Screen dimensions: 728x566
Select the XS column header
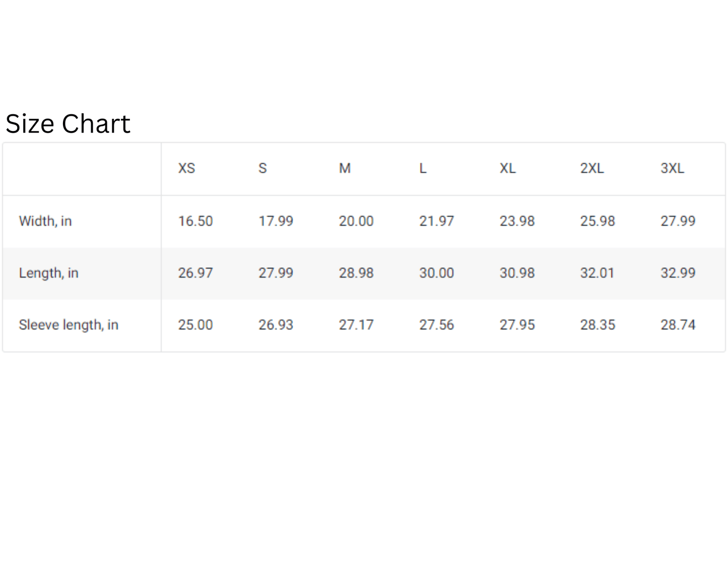pyautogui.click(x=186, y=168)
